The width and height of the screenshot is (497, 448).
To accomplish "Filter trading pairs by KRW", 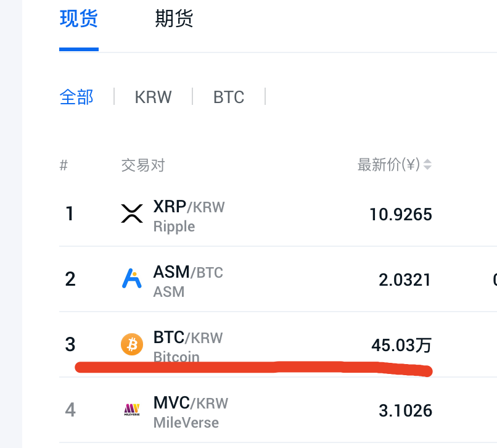I will click(x=153, y=97).
